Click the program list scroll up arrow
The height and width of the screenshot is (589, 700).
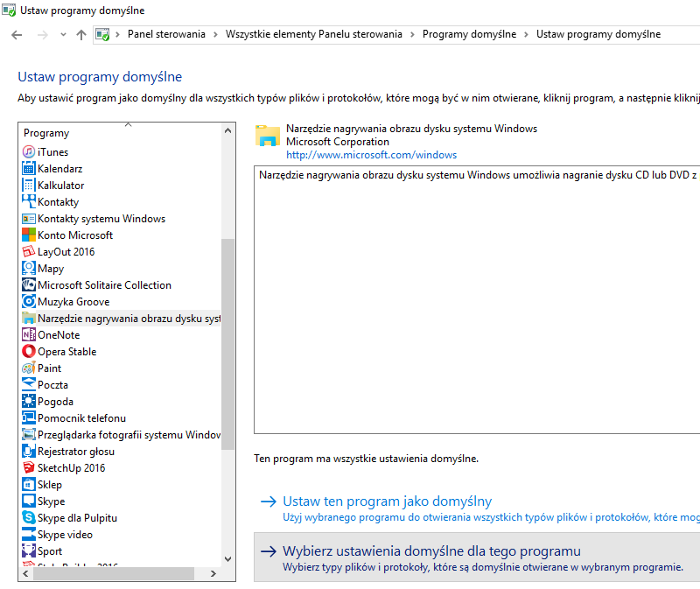pyautogui.click(x=227, y=130)
